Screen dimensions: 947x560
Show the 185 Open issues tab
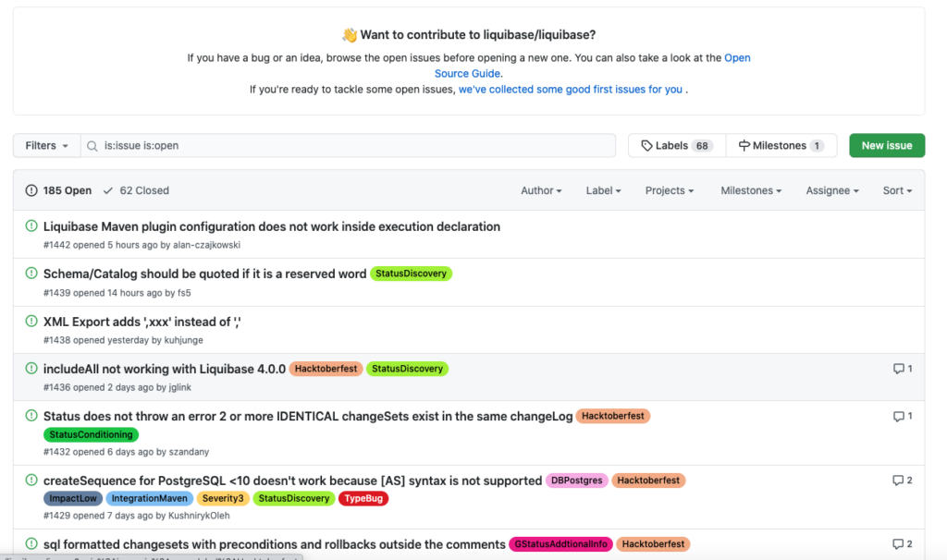58,190
